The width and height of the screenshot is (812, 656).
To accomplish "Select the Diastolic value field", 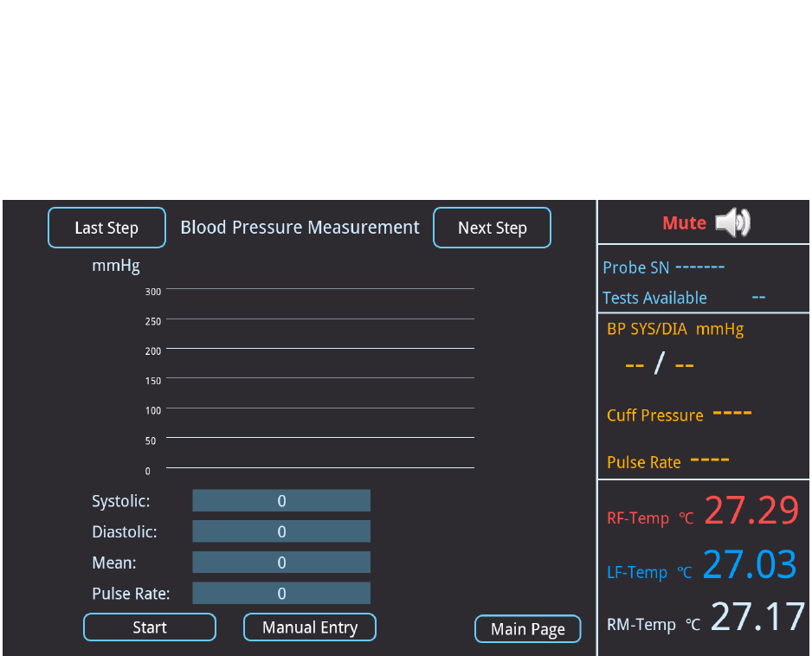I will 281,531.
